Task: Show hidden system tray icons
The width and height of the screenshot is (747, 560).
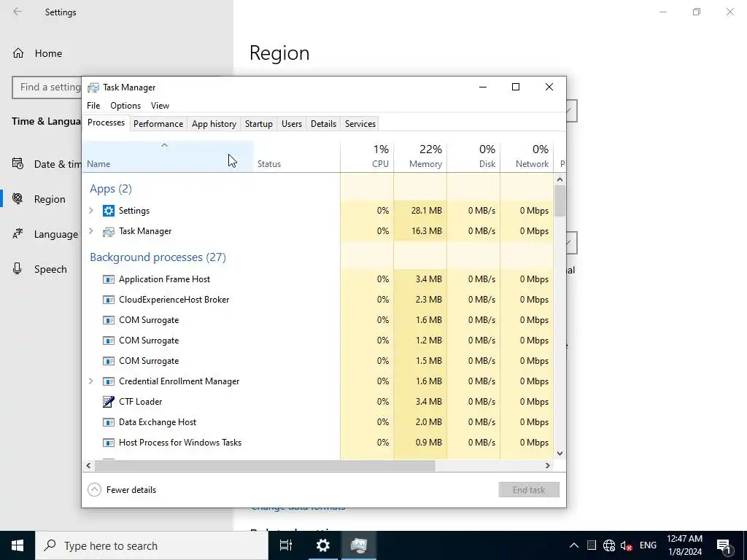Action: [574, 545]
